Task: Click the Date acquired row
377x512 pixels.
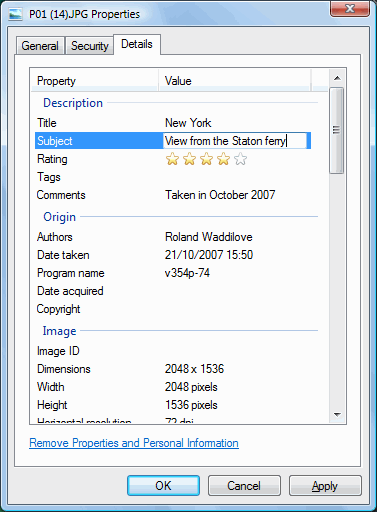Action: coord(70,291)
